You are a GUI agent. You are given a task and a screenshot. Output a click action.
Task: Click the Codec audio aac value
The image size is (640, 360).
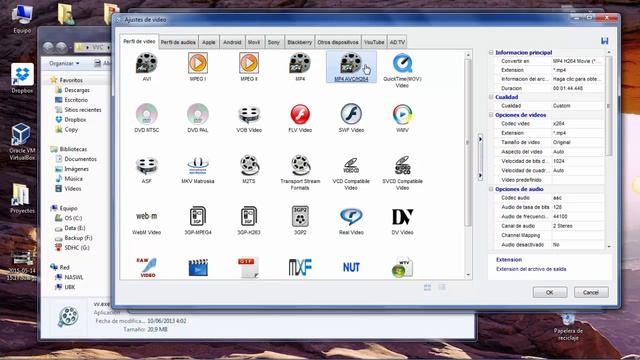point(578,198)
